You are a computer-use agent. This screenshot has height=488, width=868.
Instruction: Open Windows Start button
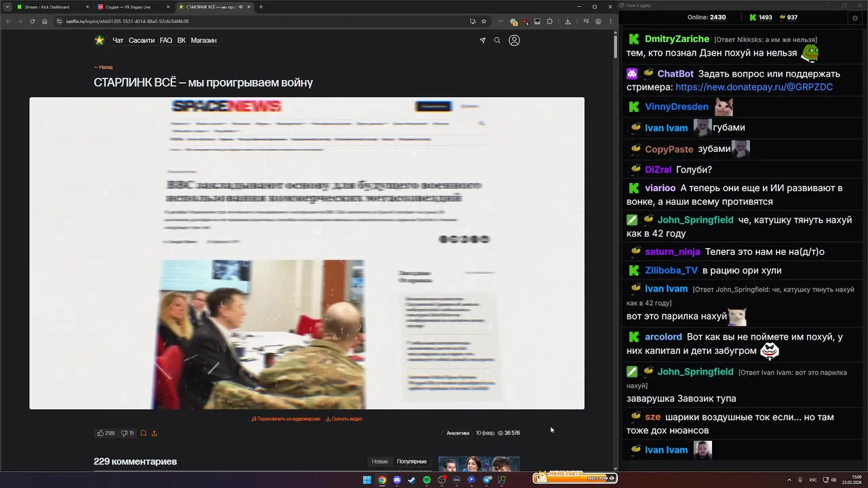tap(367, 480)
